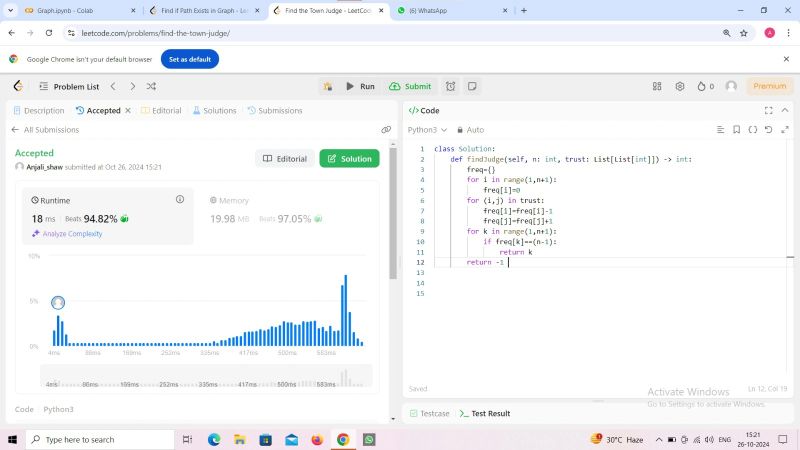The height and width of the screenshot is (450, 800).
Task: Click the LeetCode logo icon
Action: click(x=18, y=86)
